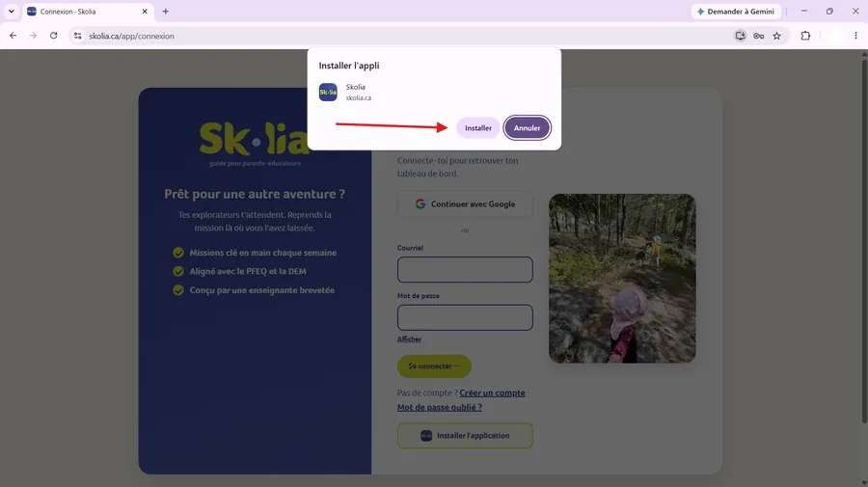Open the Chrome three-dot menu

pyautogui.click(x=855, y=36)
